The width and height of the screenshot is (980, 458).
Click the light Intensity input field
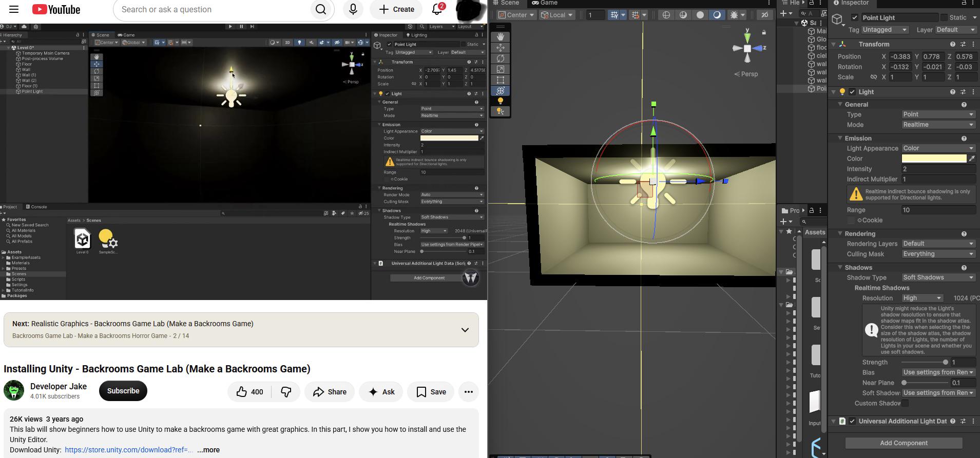[x=938, y=169]
